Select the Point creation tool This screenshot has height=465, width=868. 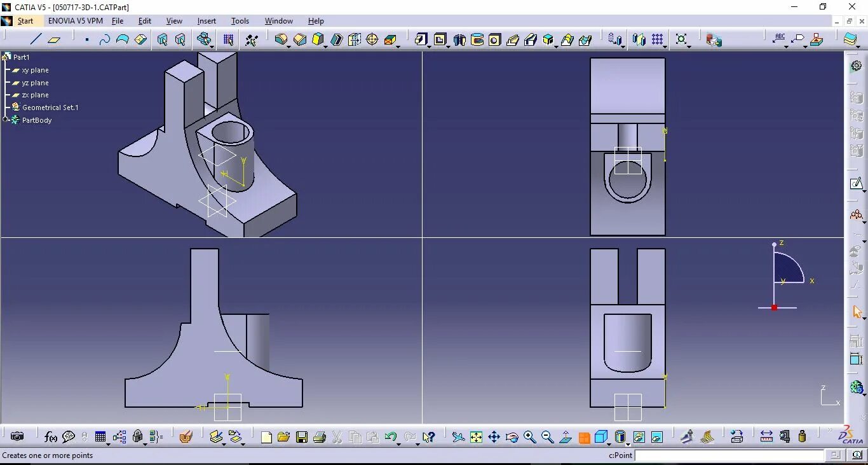(87, 39)
